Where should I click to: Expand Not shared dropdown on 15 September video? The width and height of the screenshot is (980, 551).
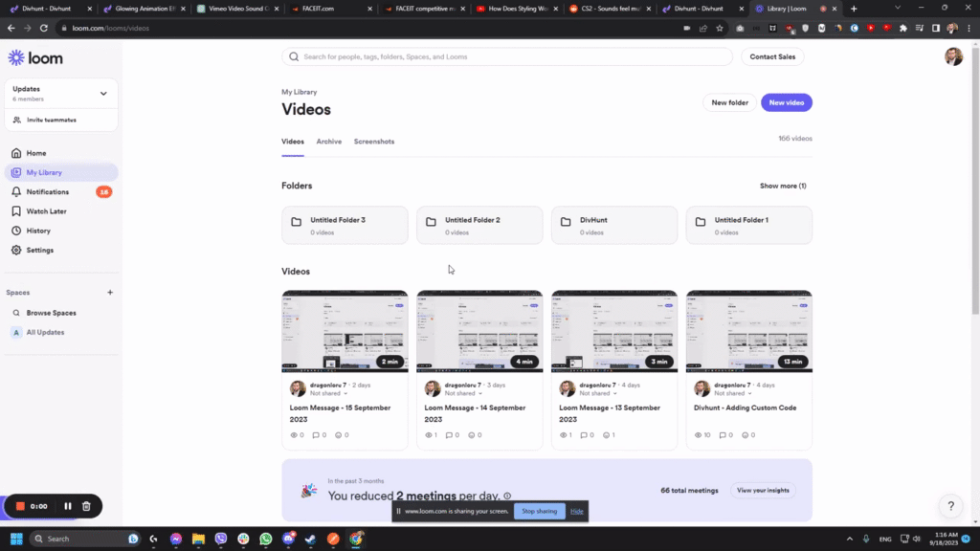(x=329, y=393)
